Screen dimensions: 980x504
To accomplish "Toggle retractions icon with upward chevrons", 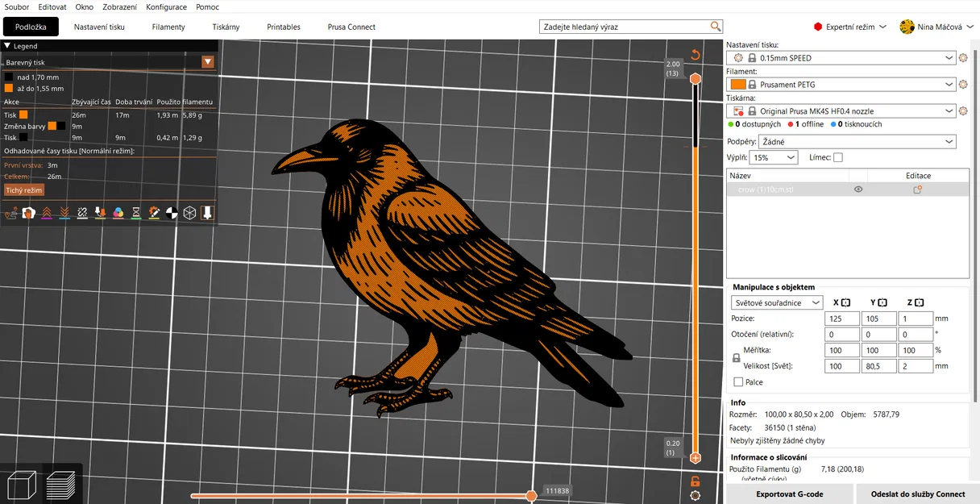I will pyautogui.click(x=47, y=213).
